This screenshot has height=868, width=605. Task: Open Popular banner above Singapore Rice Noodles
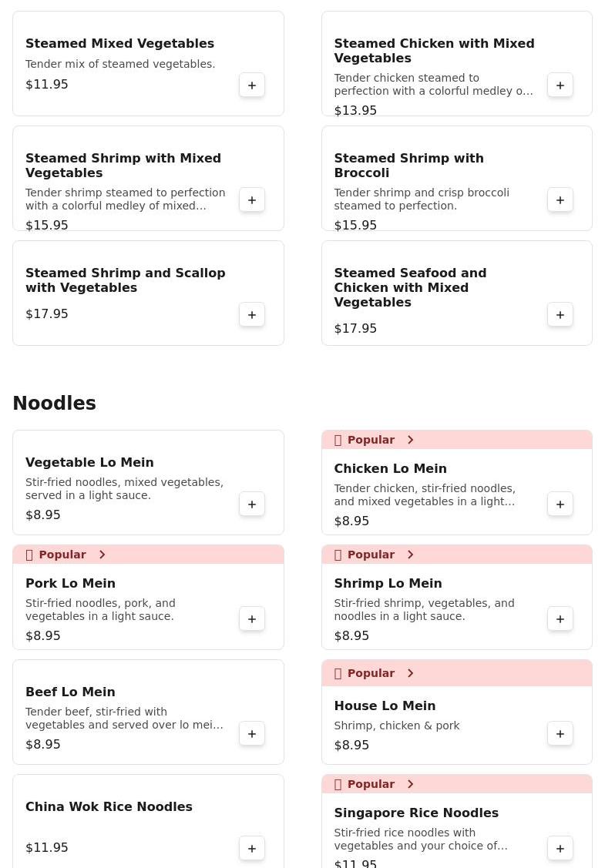click(x=456, y=784)
